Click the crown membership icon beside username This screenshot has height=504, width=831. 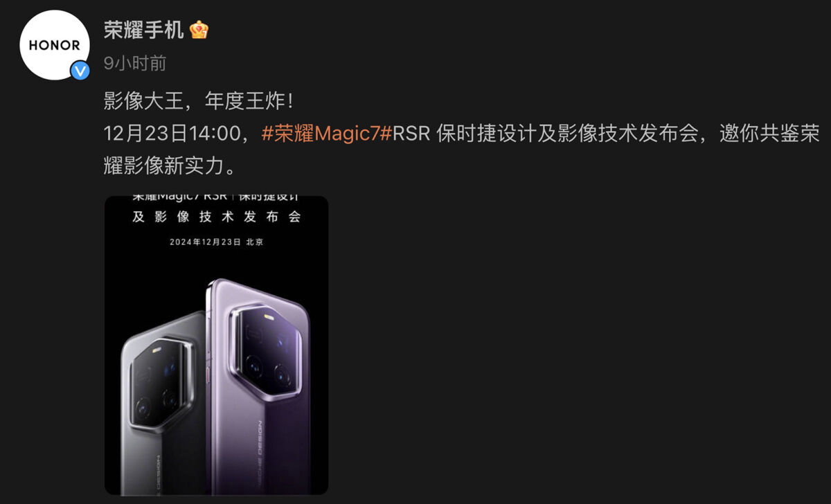tap(199, 30)
